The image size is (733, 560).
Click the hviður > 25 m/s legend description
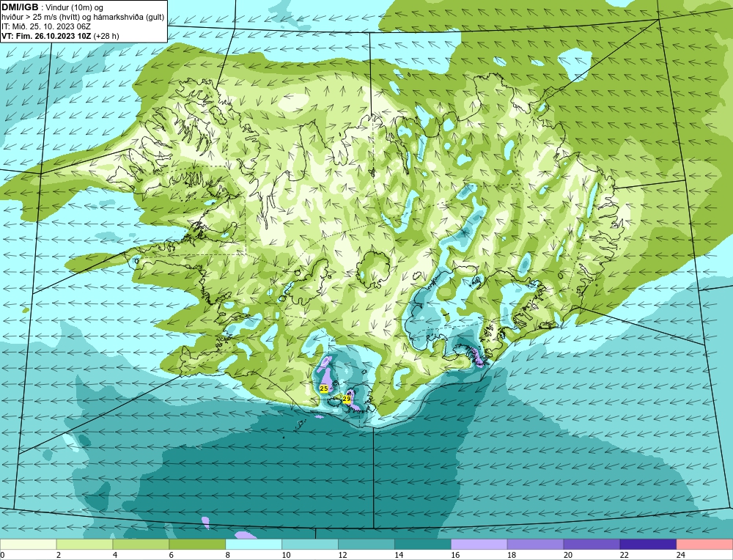(x=83, y=18)
